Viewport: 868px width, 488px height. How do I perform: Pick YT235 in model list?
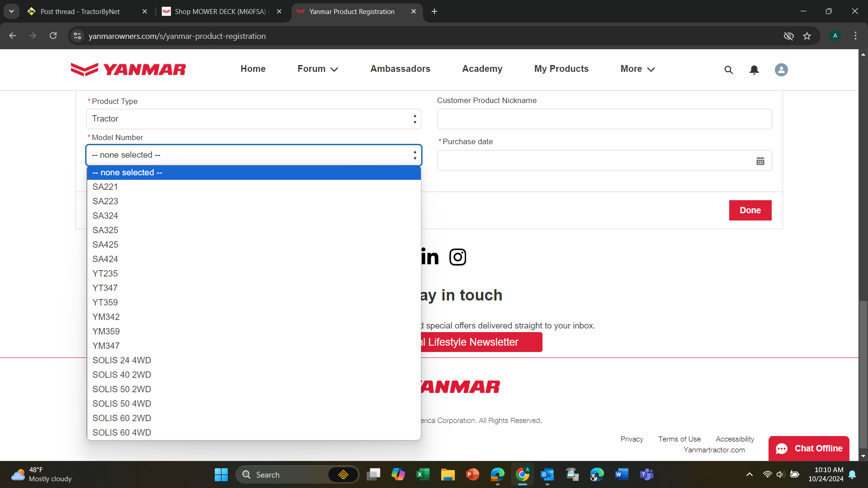click(x=254, y=273)
